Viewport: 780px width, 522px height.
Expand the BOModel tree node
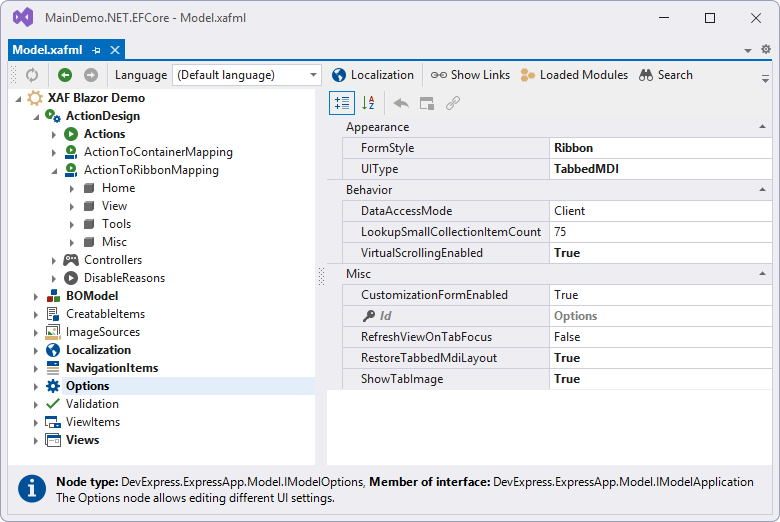coord(37,296)
